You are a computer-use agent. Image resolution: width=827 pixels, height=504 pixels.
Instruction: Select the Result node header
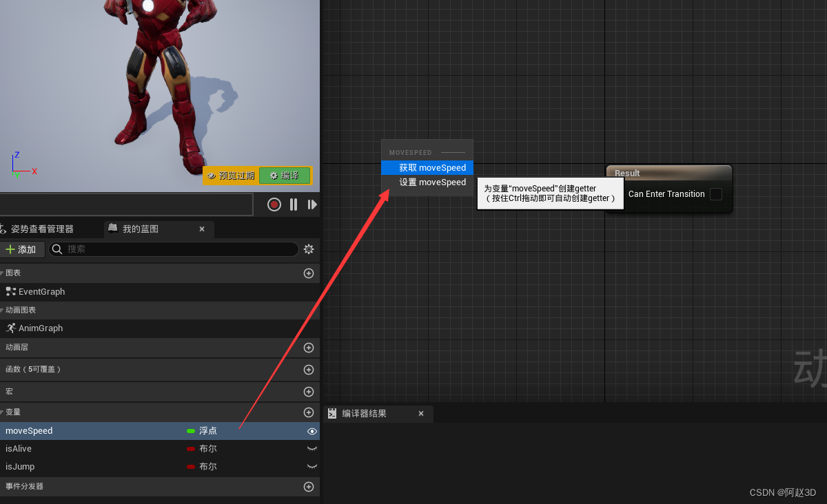pyautogui.click(x=668, y=173)
